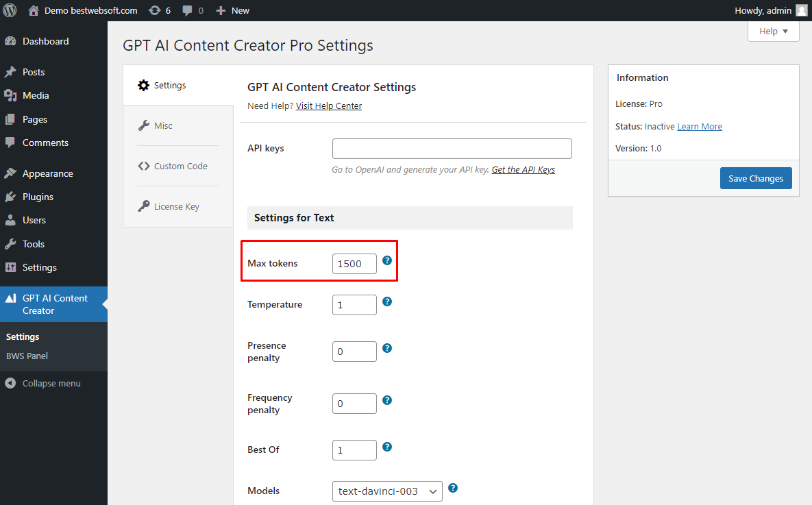Click help icon beside Models dropdown
Image resolution: width=812 pixels, height=505 pixels.
coord(453,488)
